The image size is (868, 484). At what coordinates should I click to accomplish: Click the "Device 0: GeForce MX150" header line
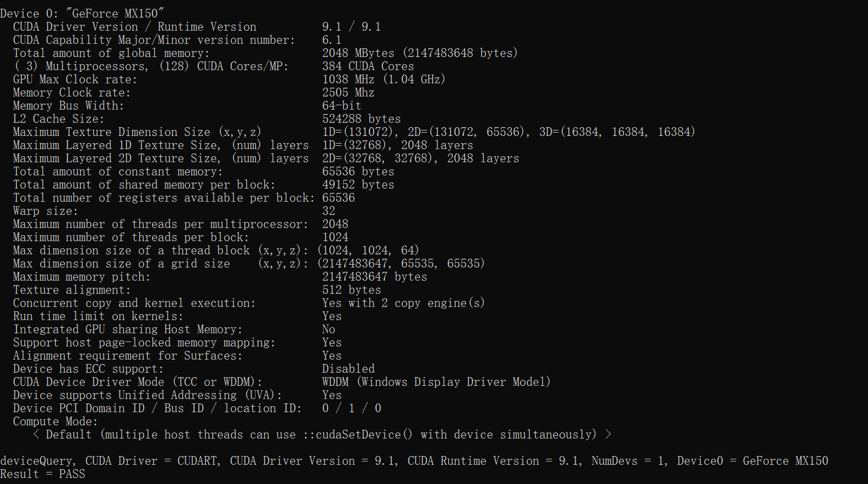82,13
